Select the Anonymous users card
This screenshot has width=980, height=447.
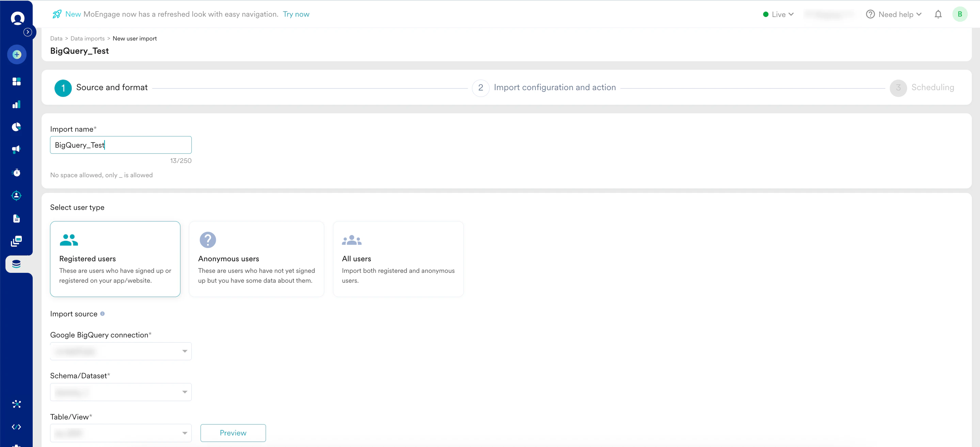[256, 259]
